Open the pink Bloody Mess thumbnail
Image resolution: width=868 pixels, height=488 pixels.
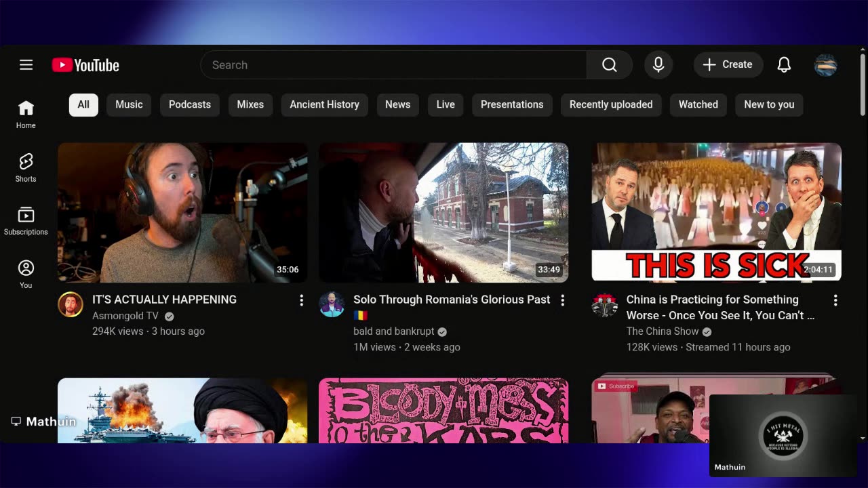tap(443, 411)
